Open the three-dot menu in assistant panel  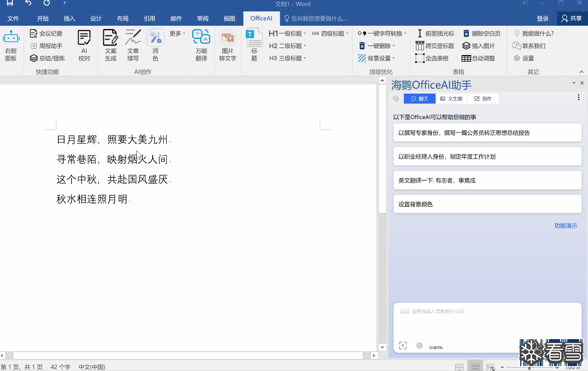coord(579,97)
